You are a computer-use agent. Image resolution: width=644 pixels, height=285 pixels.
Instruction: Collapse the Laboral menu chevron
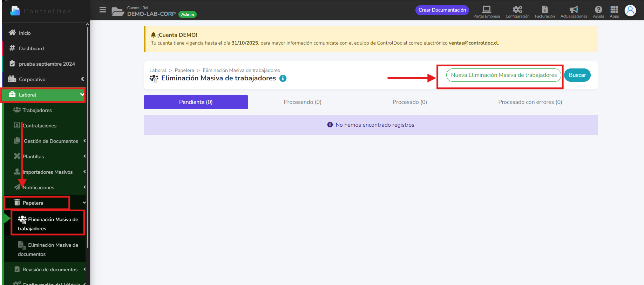[82, 94]
